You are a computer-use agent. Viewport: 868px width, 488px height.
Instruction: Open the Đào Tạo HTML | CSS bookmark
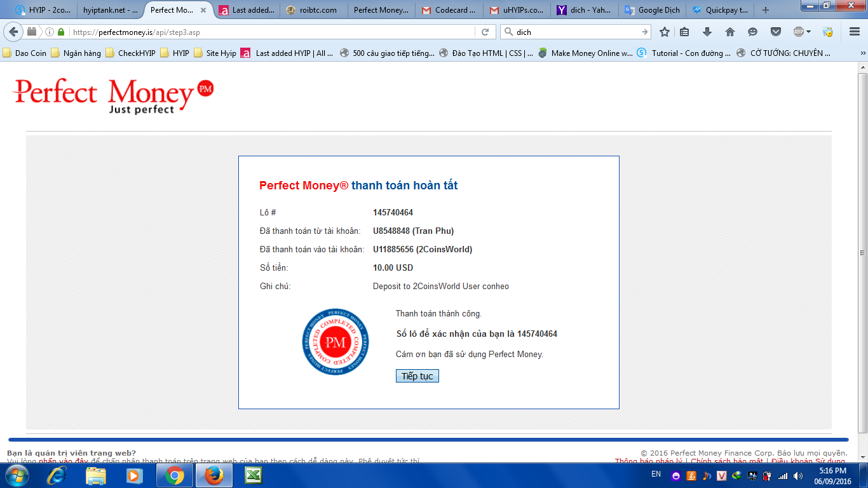point(486,53)
